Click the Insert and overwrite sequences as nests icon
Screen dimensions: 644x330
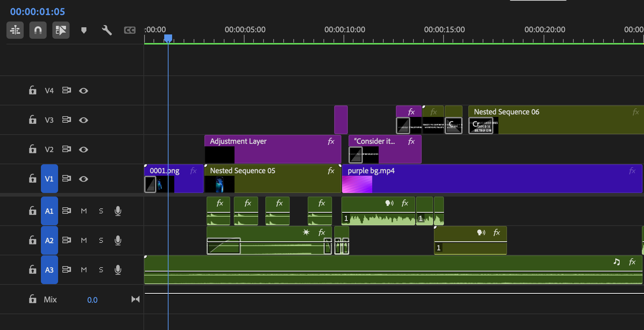coord(15,30)
